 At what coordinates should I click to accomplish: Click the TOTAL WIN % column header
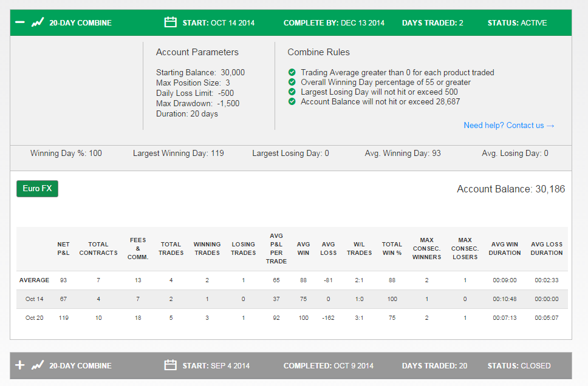392,248
